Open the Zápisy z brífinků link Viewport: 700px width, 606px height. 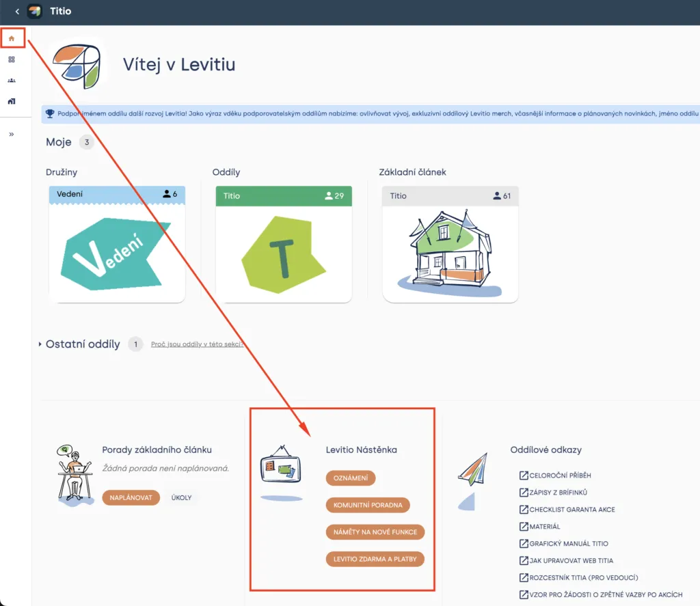[553, 492]
